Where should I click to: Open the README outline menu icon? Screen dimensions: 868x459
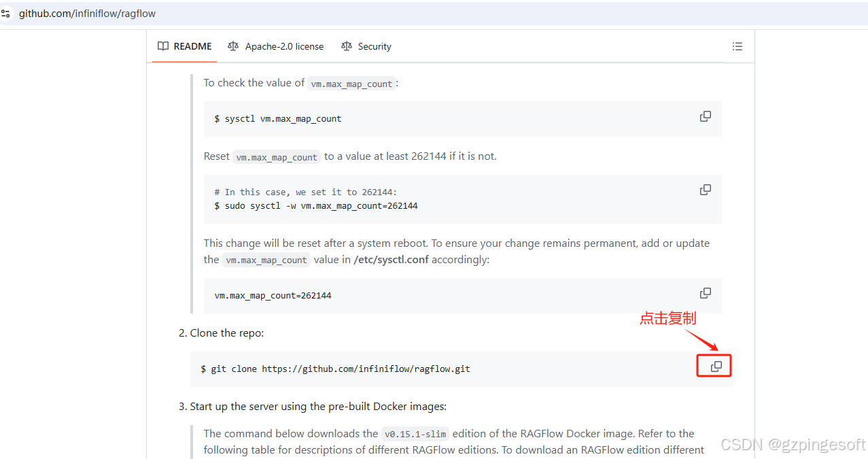pyautogui.click(x=737, y=46)
